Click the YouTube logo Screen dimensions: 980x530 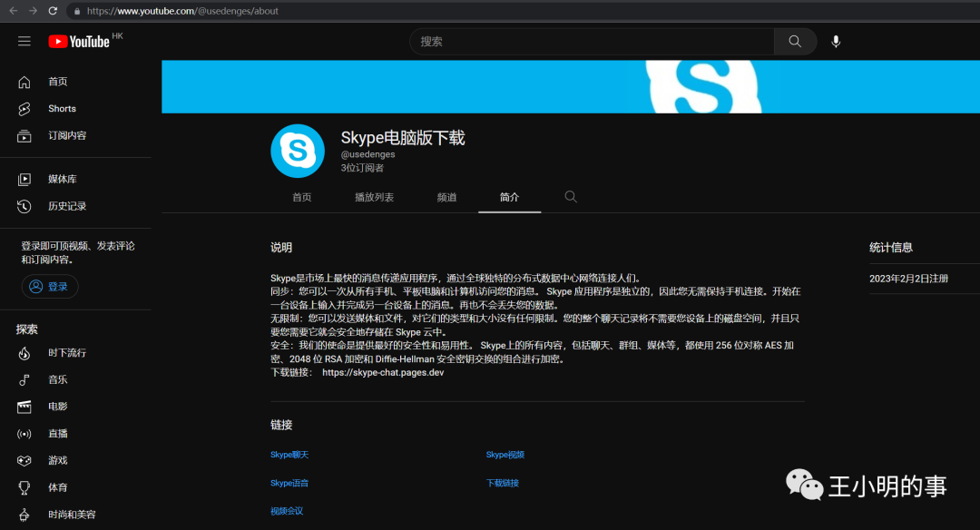point(79,41)
